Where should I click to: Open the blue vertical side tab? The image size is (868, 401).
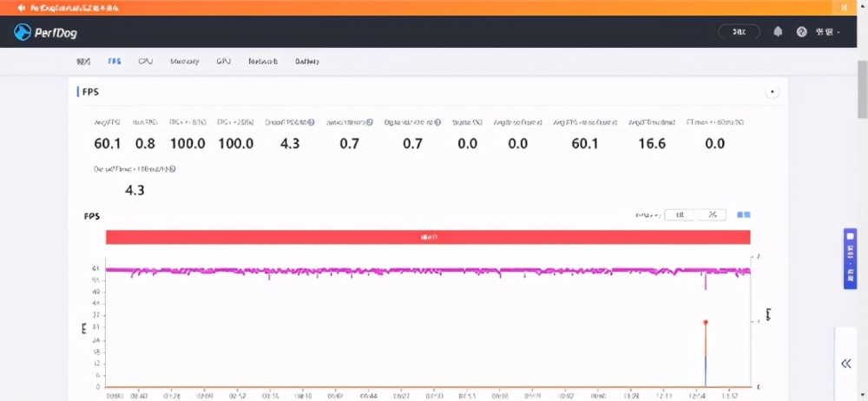pyautogui.click(x=851, y=258)
